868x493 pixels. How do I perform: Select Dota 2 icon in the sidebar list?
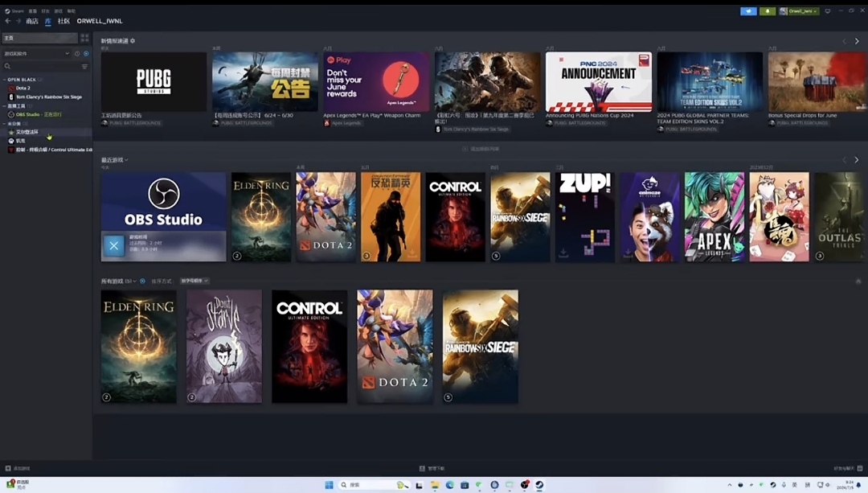(x=11, y=88)
